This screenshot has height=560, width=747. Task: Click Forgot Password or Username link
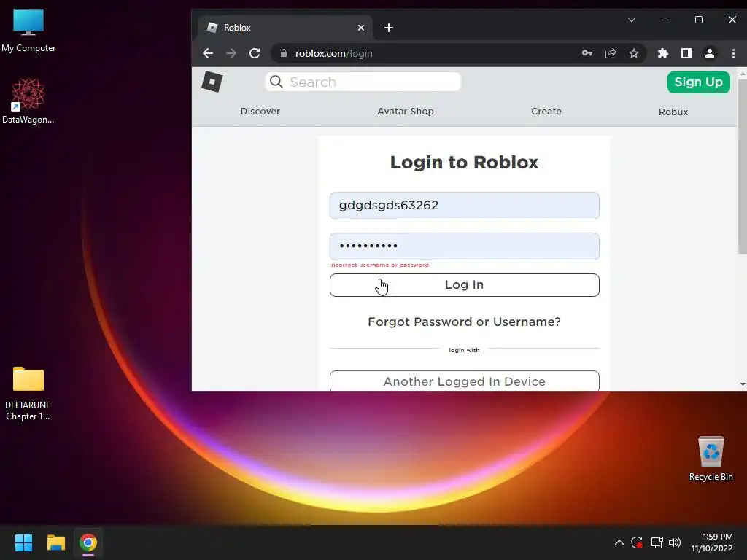tap(464, 322)
